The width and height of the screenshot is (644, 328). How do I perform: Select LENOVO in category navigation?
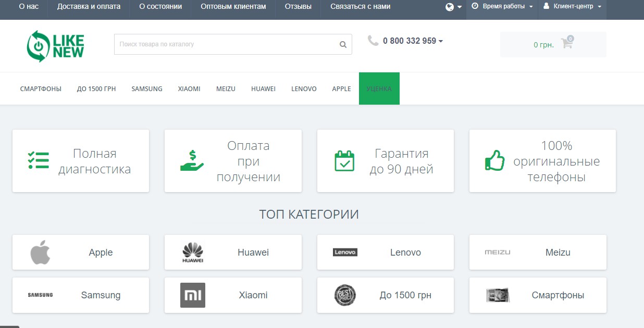[x=304, y=89]
